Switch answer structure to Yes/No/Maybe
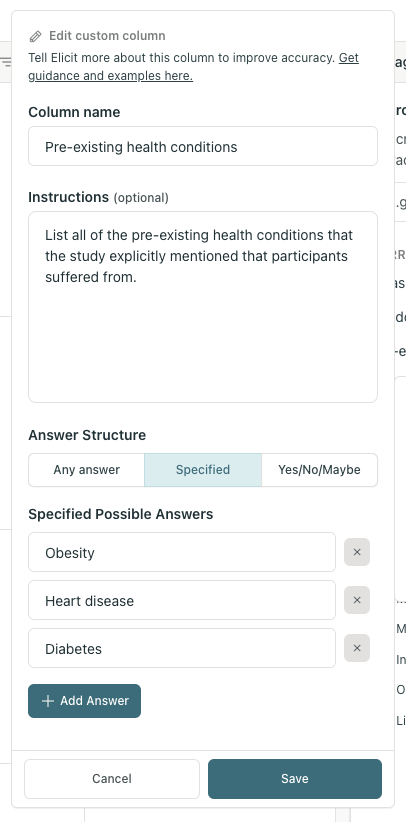This screenshot has width=406, height=822. [319, 470]
